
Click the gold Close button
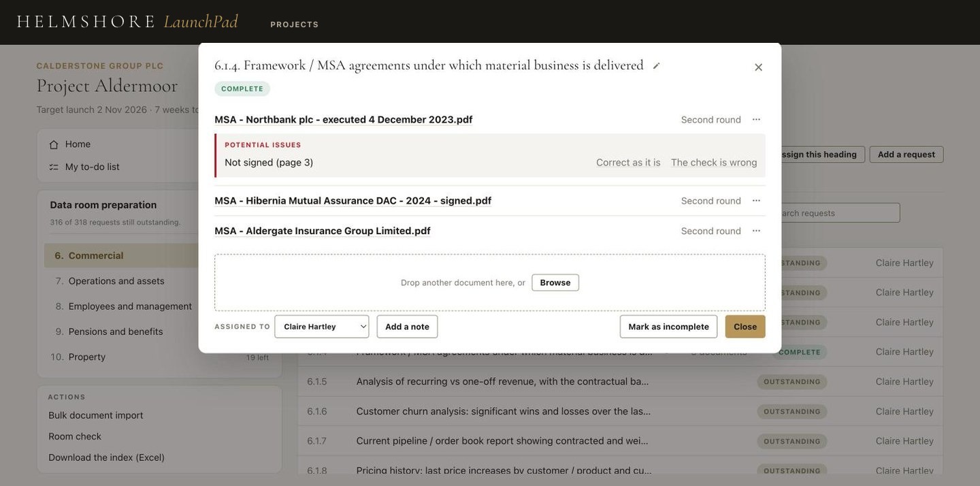(x=745, y=327)
